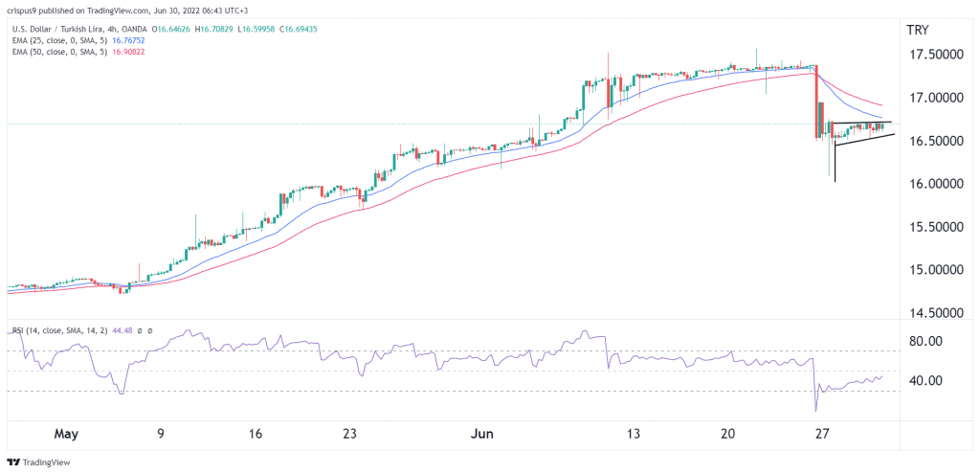Click the 17.50000 price axis label
This screenshot has height=474, width=980.
938,55
